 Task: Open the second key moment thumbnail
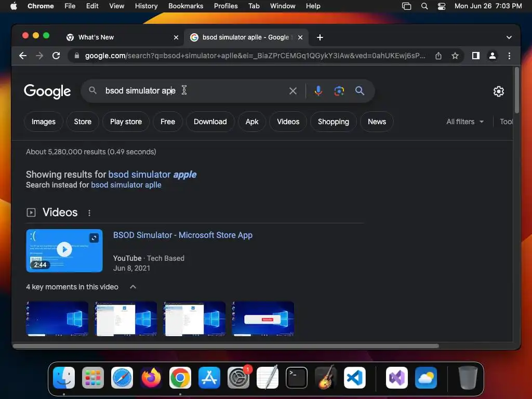click(x=126, y=318)
